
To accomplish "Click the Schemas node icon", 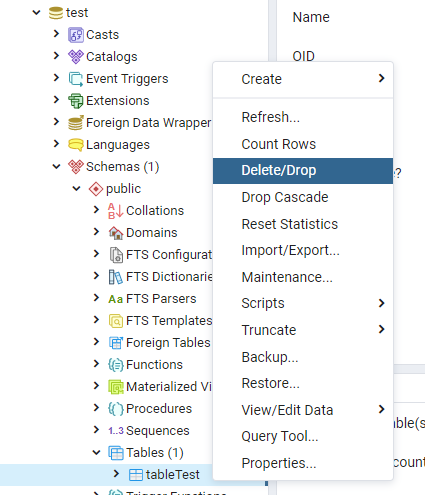I will [76, 167].
